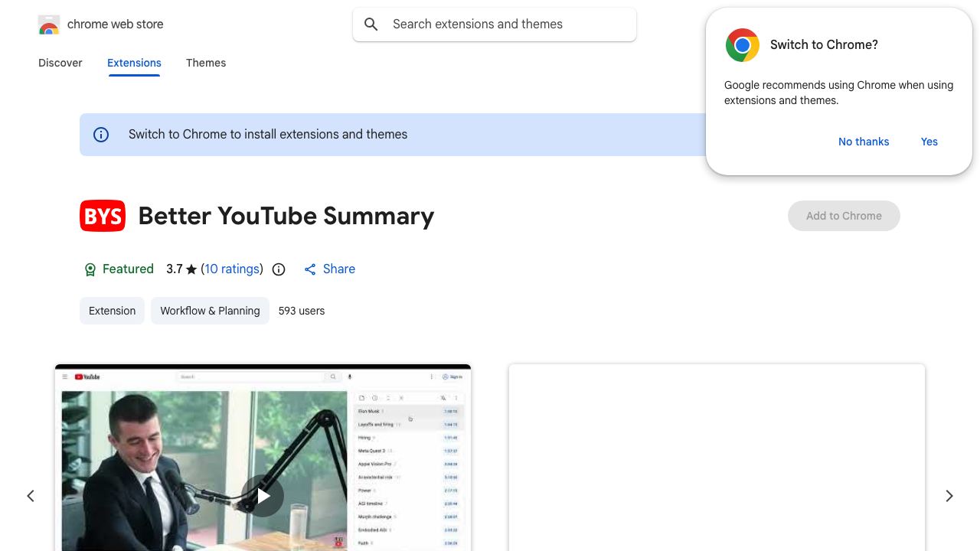Click the Featured label
980x551 pixels.
128,269
